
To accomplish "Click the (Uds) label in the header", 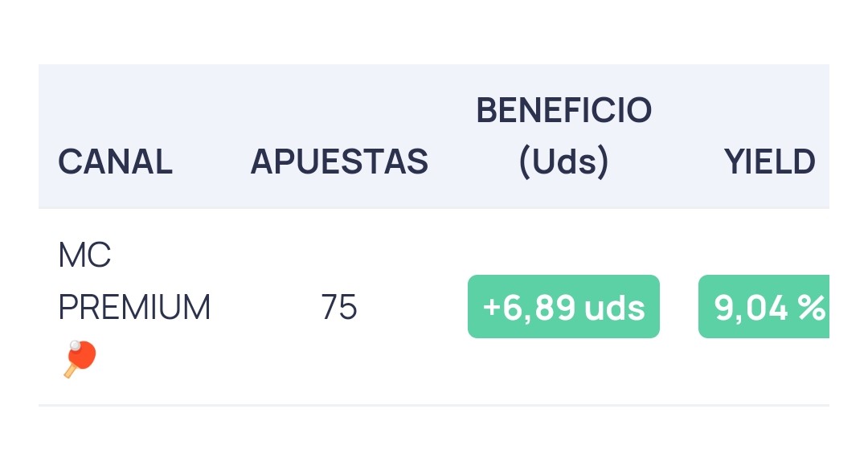I will pyautogui.click(x=564, y=161).
